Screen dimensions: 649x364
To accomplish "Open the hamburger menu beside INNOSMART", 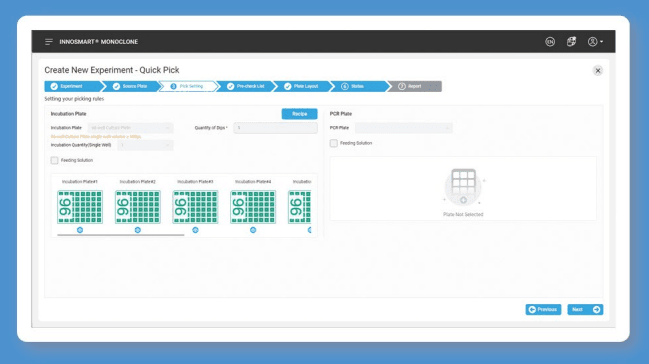I will coord(49,42).
